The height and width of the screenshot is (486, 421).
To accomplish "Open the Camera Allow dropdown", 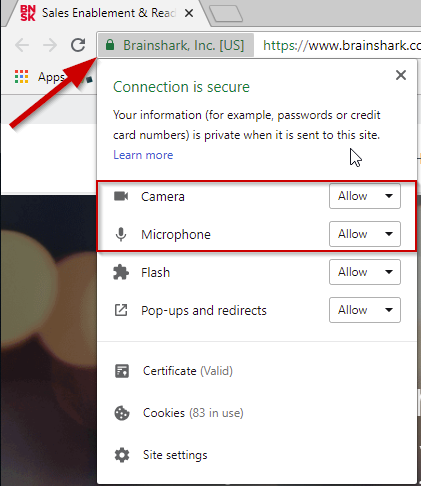I will coord(365,196).
